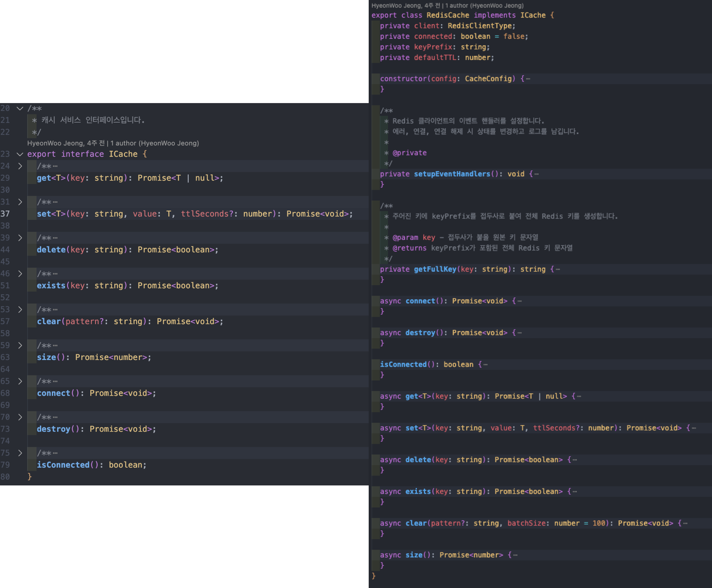The width and height of the screenshot is (712, 588).
Task: Unfold the getFullKey method body ellipsis
Action: tap(558, 270)
